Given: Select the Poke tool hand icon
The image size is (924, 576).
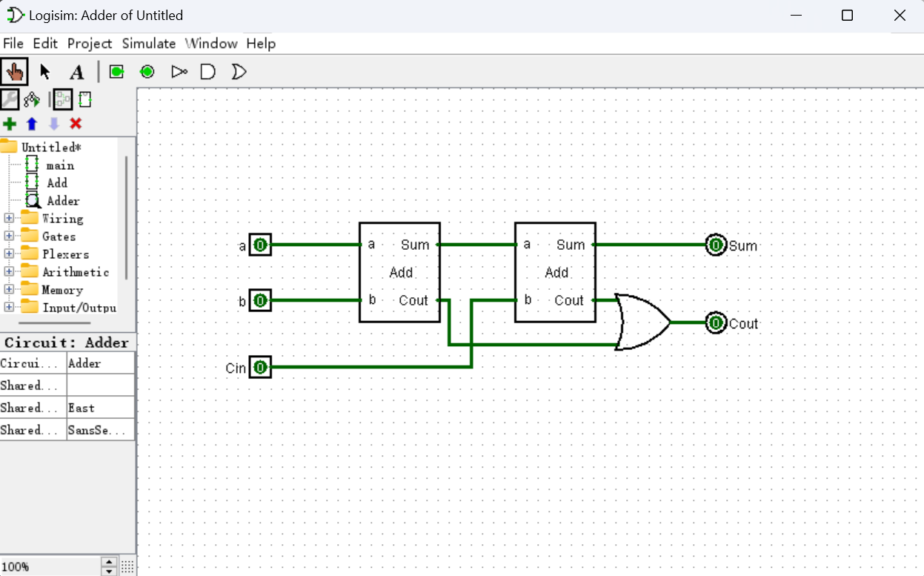Looking at the screenshot, I should 14,72.
